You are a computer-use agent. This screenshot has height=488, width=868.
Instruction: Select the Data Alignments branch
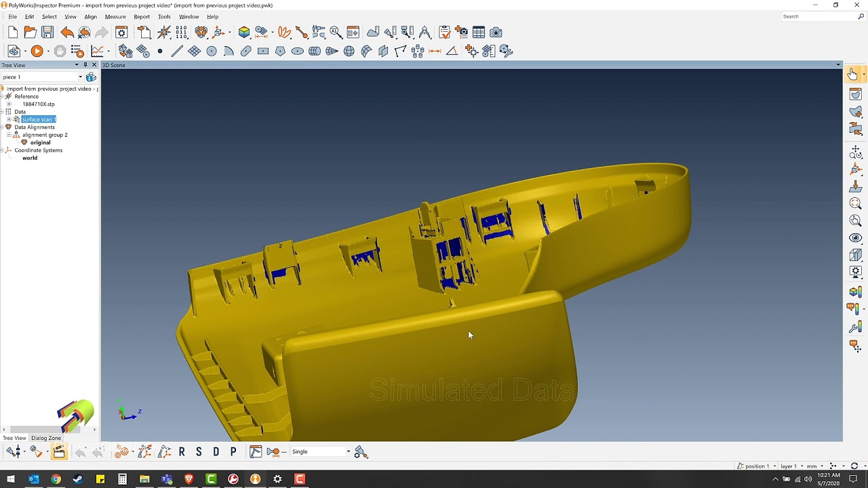tap(35, 127)
